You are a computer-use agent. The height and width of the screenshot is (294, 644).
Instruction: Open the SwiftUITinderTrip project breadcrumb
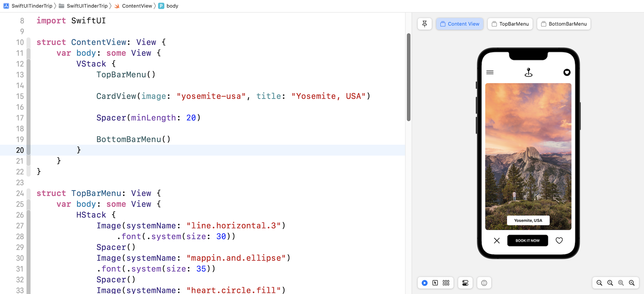click(x=28, y=6)
